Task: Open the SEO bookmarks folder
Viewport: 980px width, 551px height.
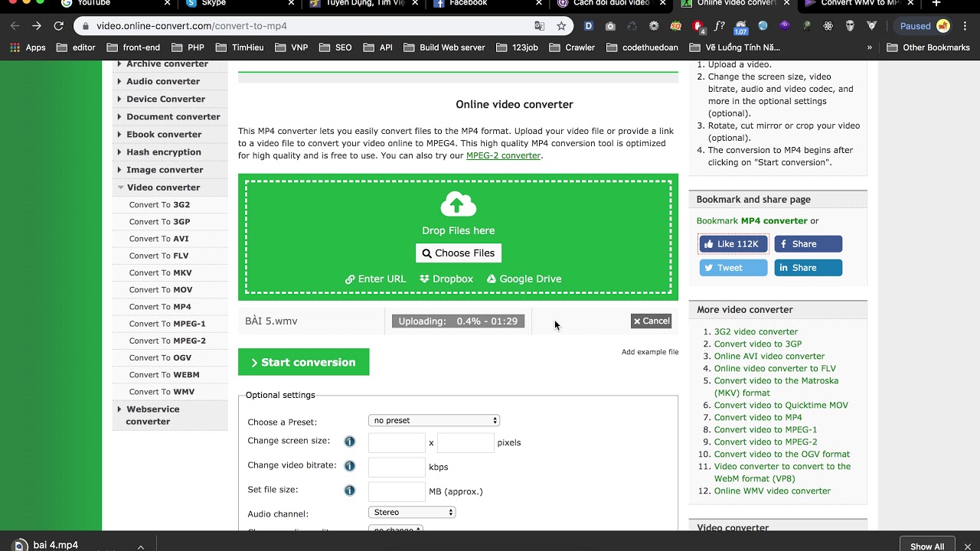Action: tap(335, 47)
